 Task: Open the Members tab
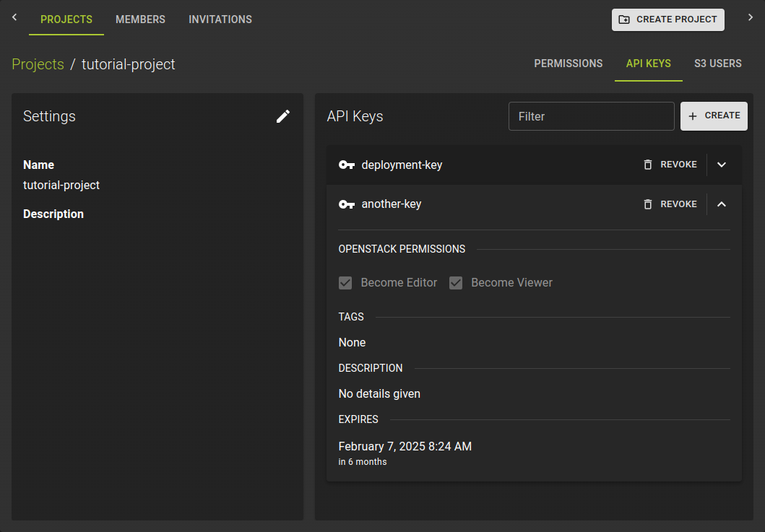tap(141, 19)
